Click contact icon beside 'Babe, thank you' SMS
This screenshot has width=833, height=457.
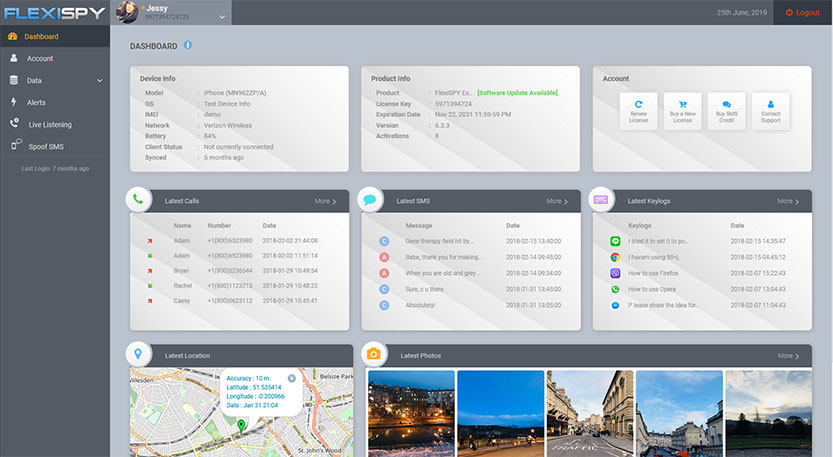pyautogui.click(x=384, y=257)
